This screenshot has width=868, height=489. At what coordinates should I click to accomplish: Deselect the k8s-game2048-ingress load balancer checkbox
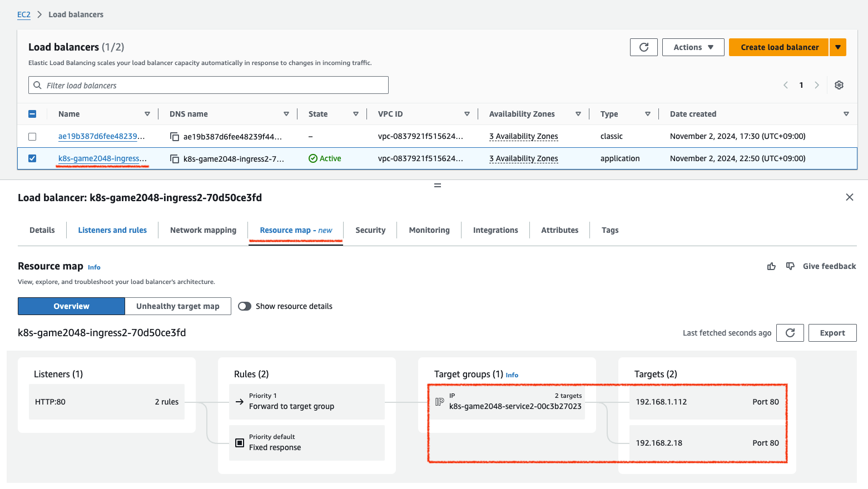32,158
